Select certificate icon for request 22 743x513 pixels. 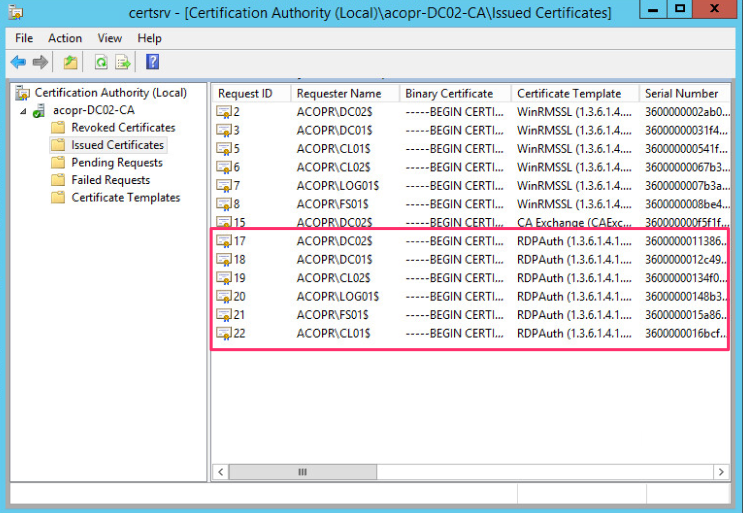point(224,333)
